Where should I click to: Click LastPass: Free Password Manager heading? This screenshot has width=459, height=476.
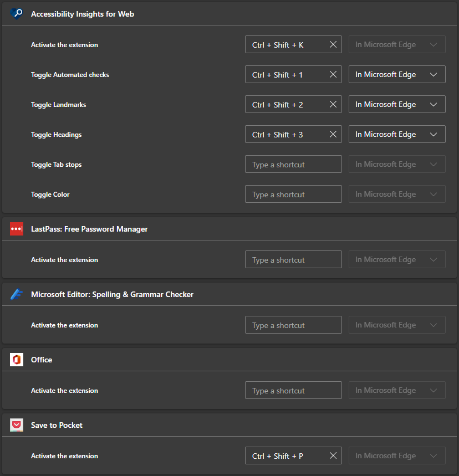point(89,229)
